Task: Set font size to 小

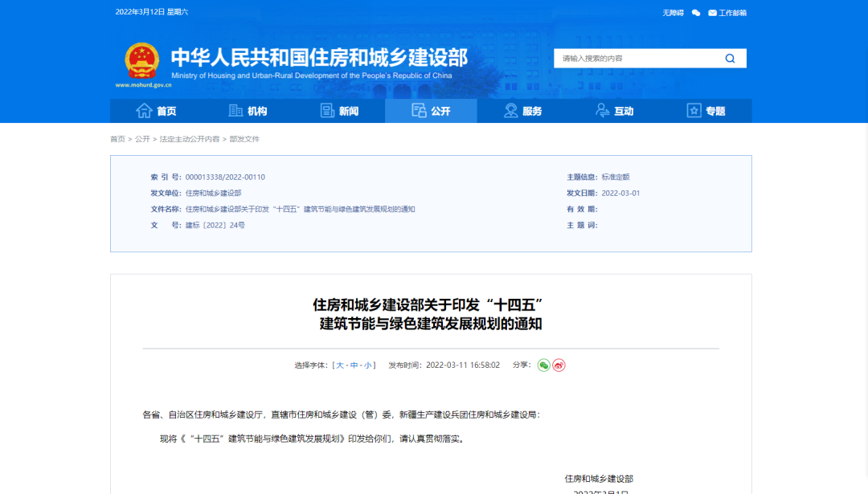Action: (368, 365)
